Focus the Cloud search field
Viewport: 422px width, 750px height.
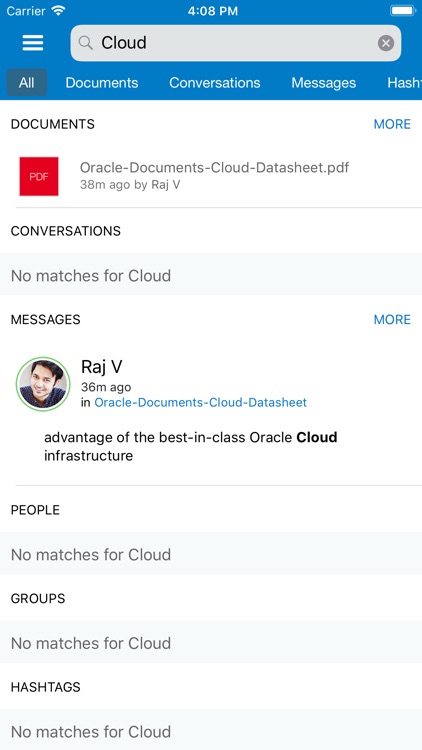click(236, 43)
